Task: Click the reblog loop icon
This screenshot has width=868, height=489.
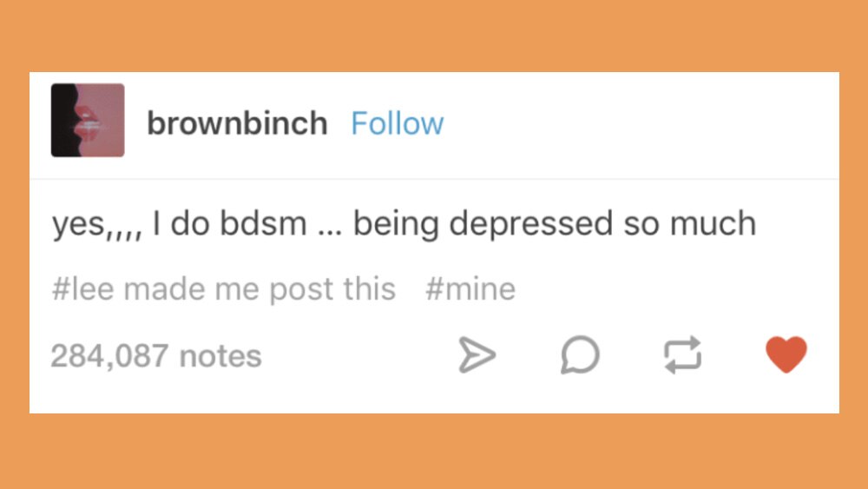Action: 682,355
